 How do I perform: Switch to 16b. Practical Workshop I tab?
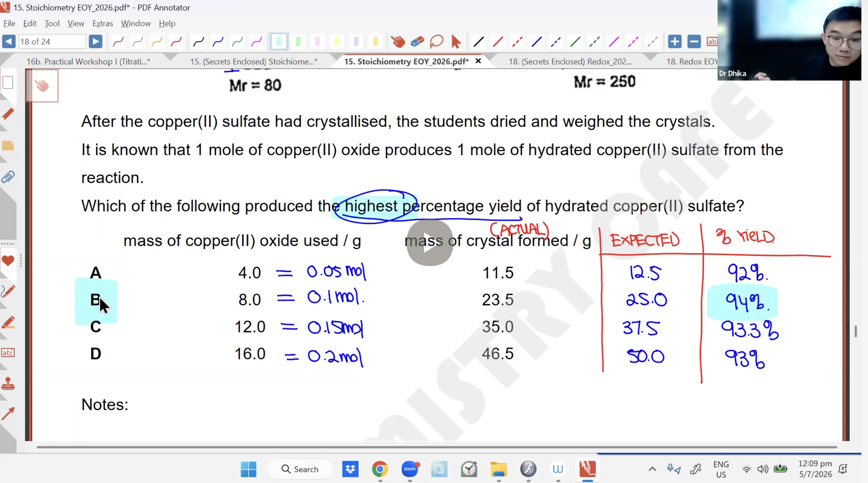pos(88,61)
